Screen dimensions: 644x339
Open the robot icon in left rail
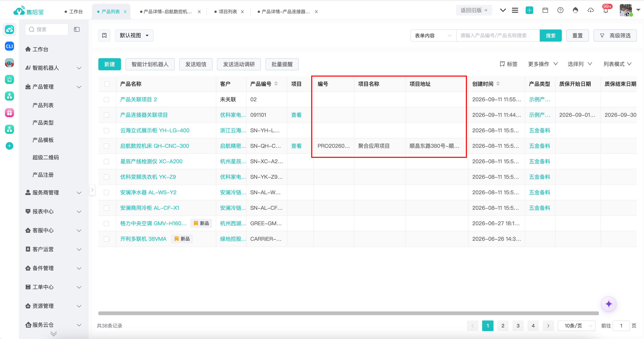pos(9,63)
